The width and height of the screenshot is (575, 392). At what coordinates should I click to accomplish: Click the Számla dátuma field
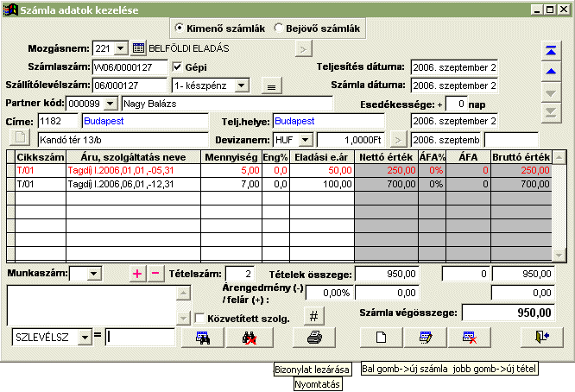[454, 85]
